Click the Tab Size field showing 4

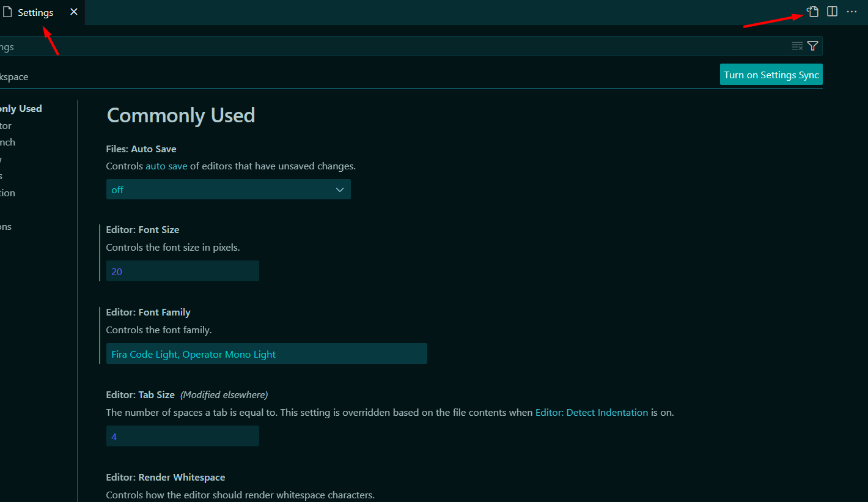click(182, 437)
